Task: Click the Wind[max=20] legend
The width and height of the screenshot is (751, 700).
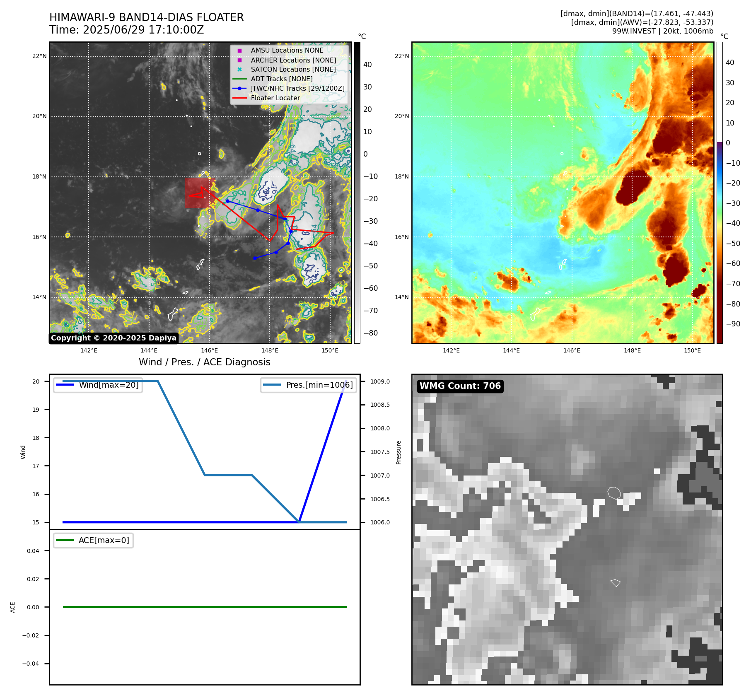Action: pos(98,385)
